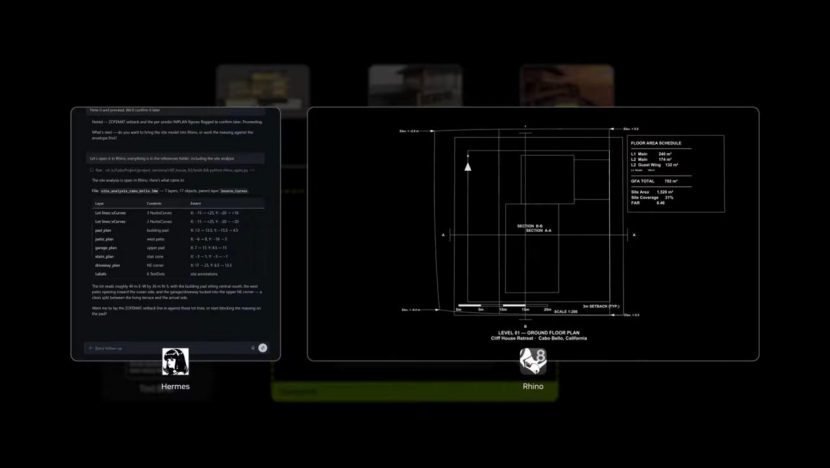Click the microphone icon in Hermes input
The image size is (830, 468).
point(253,348)
